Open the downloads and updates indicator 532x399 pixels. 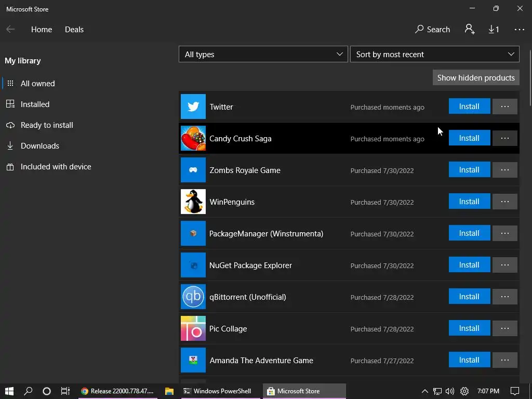click(494, 30)
